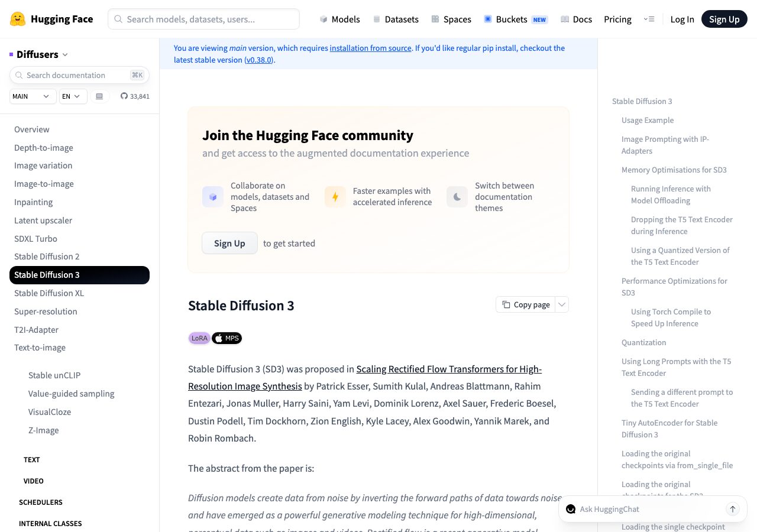Click the NEW badge beside Buckets

[x=539, y=20]
